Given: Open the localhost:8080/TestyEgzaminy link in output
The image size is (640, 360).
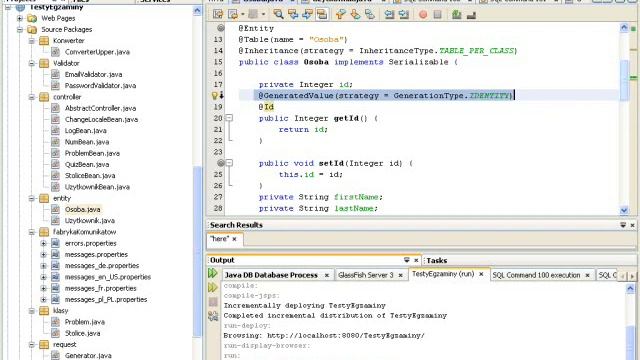Looking at the screenshot, I should click(x=346, y=336).
